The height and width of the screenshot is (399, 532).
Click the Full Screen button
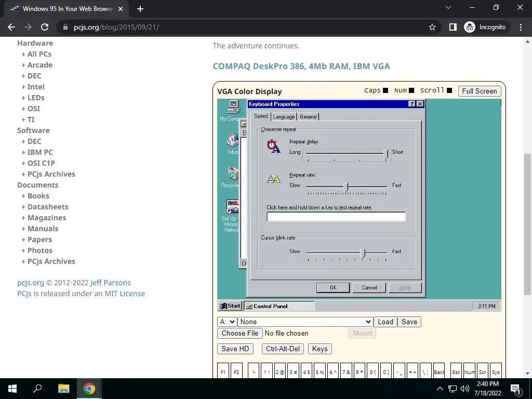tap(479, 91)
